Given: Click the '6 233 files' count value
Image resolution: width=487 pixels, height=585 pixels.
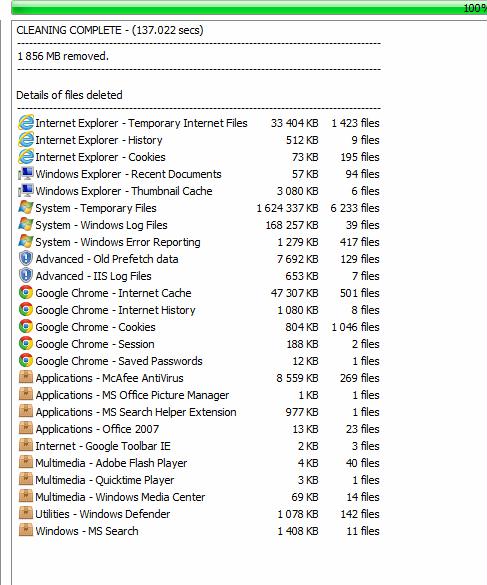Looking at the screenshot, I should pyautogui.click(x=355, y=208).
